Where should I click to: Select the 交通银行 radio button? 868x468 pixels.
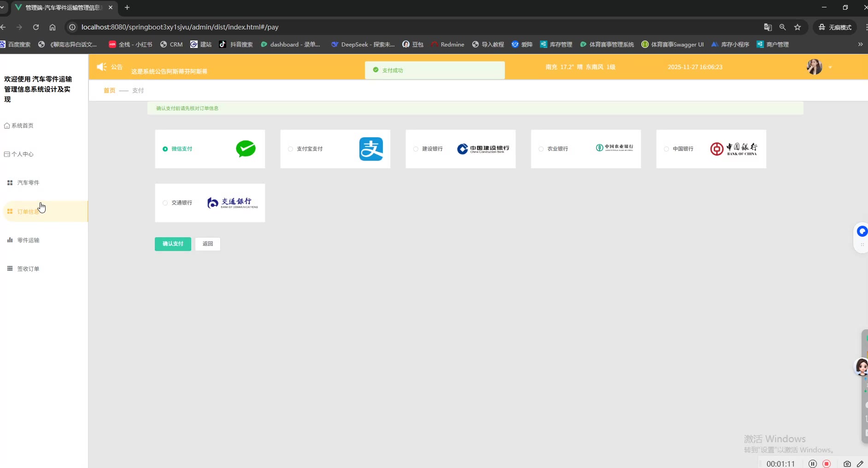pos(165,203)
